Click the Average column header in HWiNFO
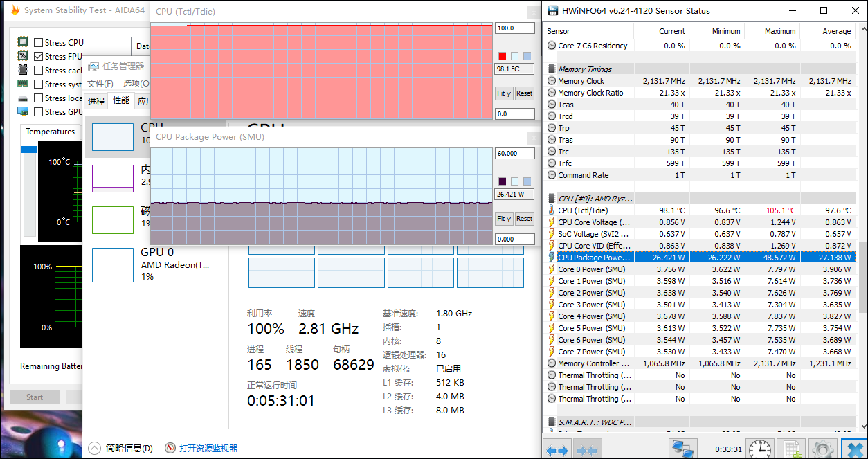 [x=827, y=31]
